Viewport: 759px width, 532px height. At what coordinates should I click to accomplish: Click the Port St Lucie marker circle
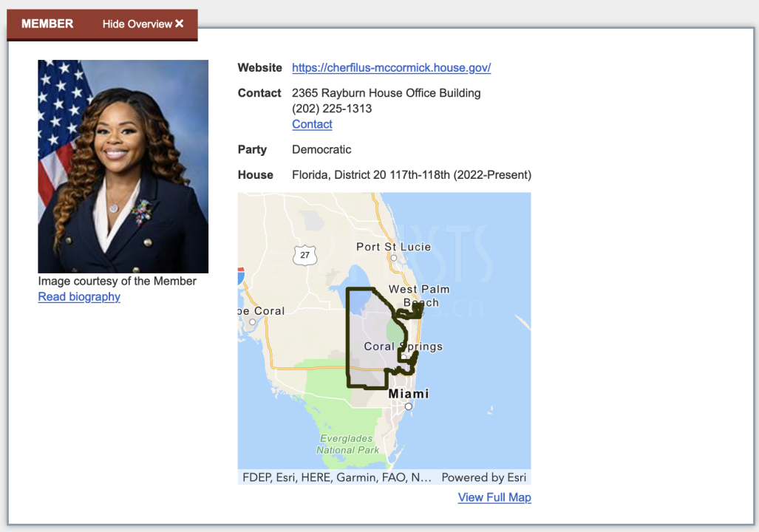point(394,259)
